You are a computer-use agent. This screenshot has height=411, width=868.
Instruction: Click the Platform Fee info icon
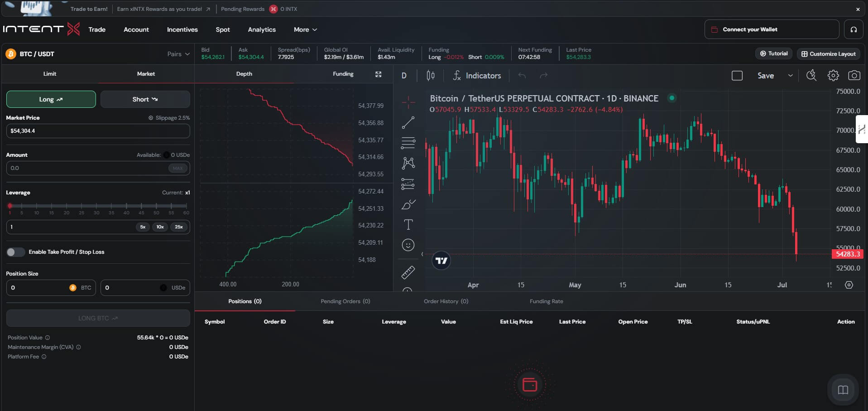[44, 357]
